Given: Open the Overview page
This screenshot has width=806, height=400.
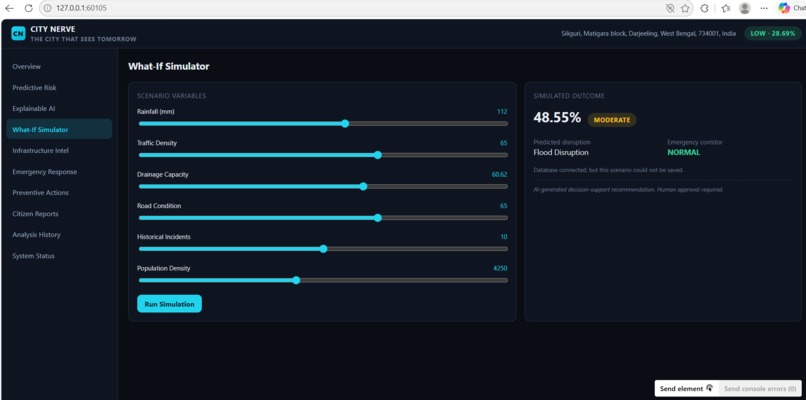Looking at the screenshot, I should (27, 66).
